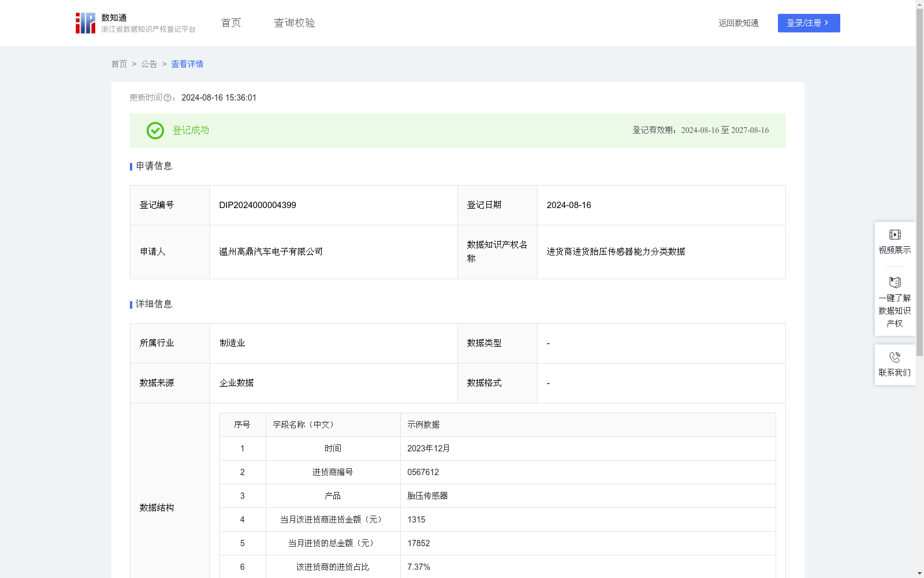Viewport: 924px width, 578px height.
Task: Click the 返回数知通 link
Action: tap(739, 23)
